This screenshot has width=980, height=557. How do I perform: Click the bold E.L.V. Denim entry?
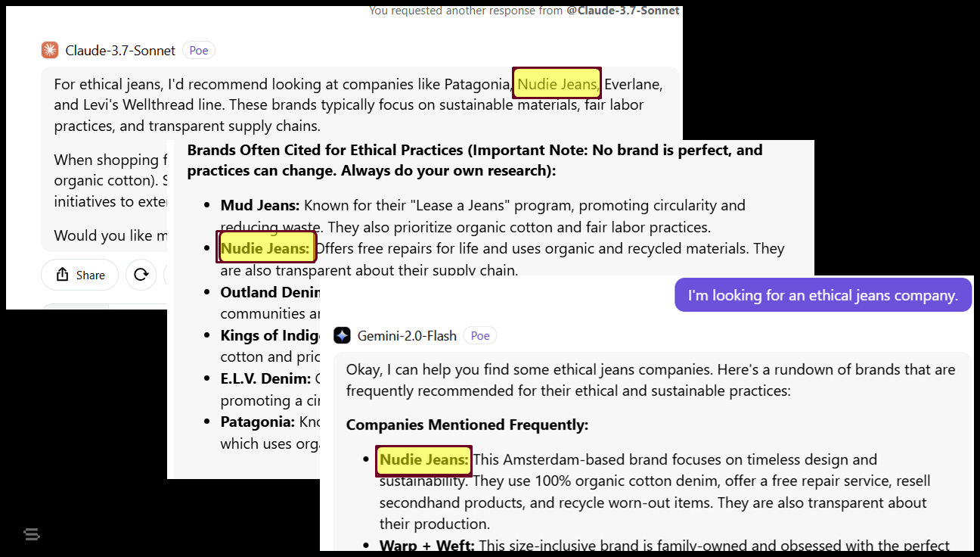[x=265, y=378]
